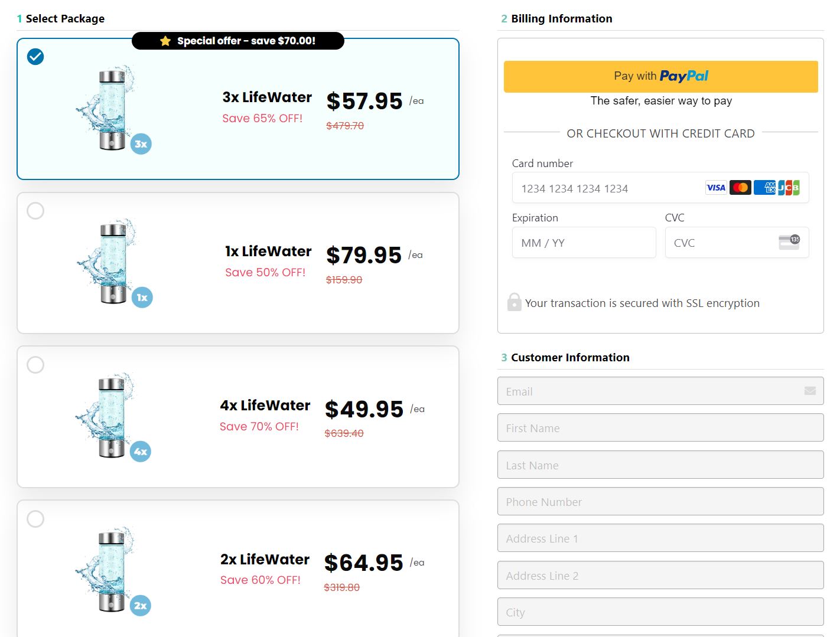
Task: Click the SSL padlock icon
Action: [x=514, y=302]
